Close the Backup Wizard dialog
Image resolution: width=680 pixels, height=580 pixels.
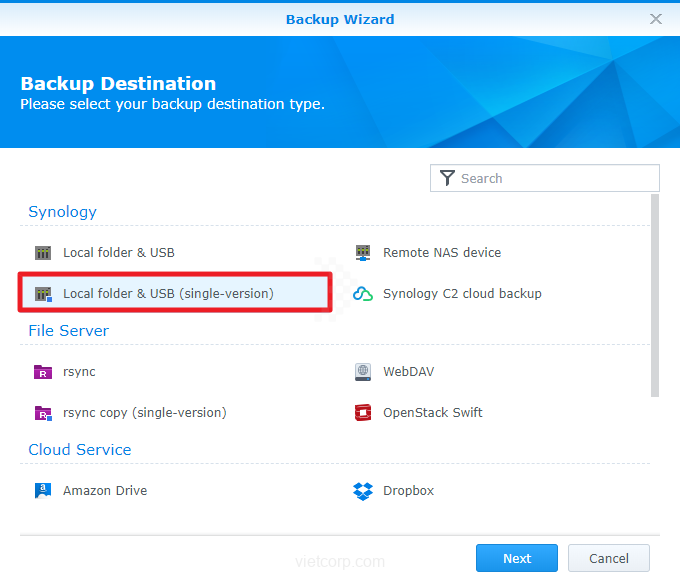656,19
